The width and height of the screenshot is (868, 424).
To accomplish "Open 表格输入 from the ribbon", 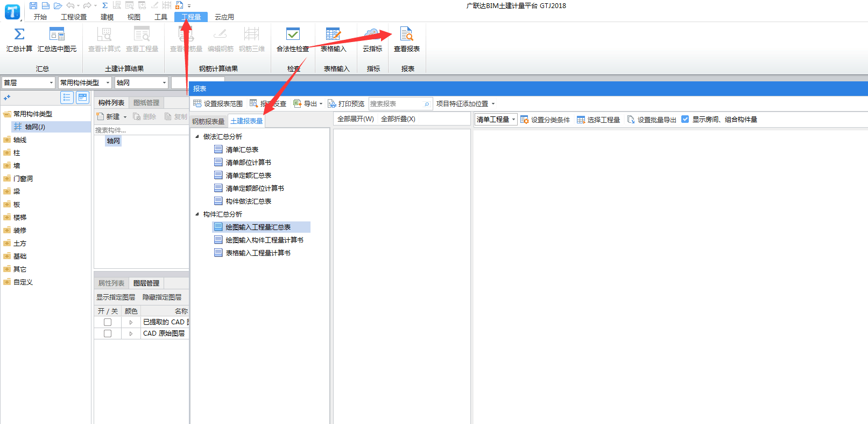I will (x=334, y=40).
